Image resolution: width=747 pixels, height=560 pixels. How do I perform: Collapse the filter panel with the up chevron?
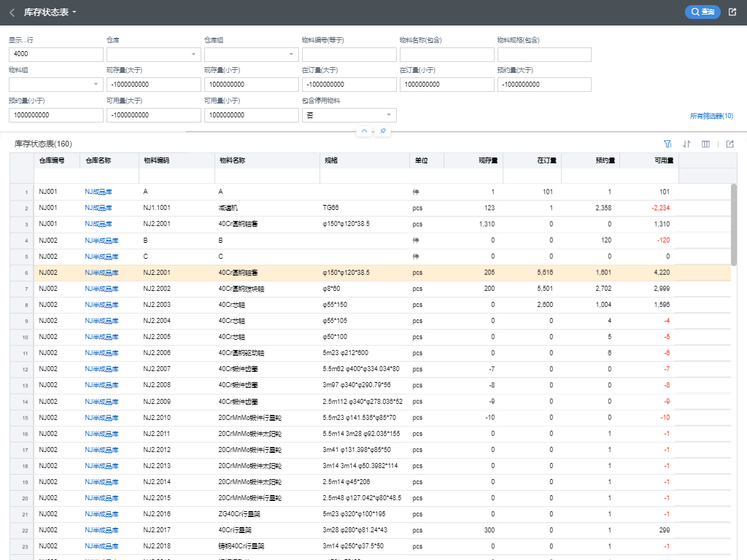pyautogui.click(x=364, y=131)
